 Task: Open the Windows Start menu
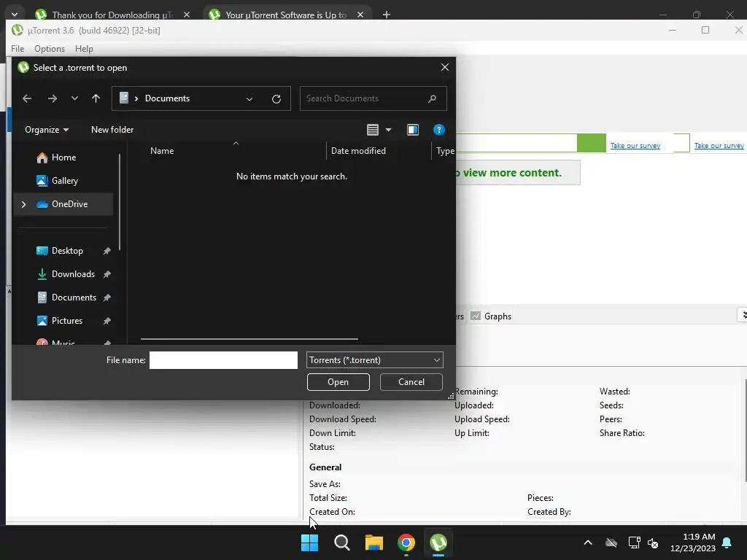pyautogui.click(x=309, y=542)
